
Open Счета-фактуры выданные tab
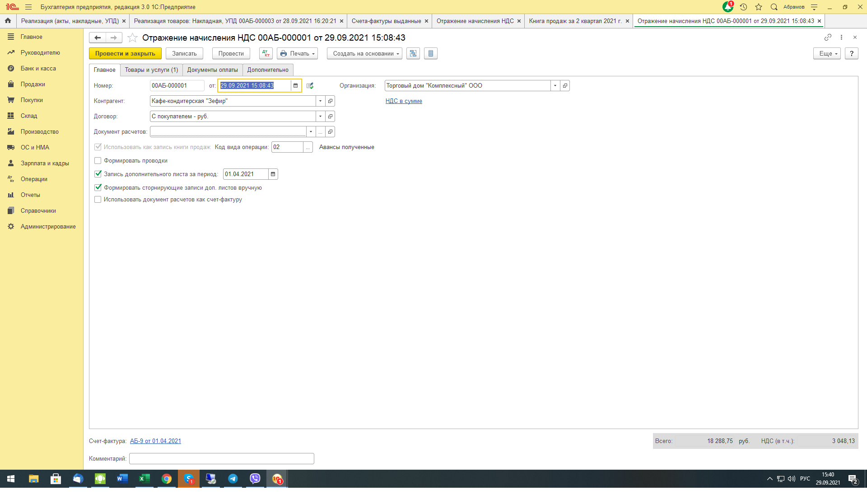(386, 21)
